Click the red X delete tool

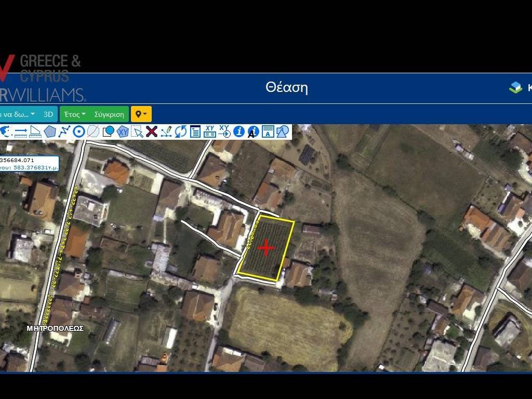[151, 131]
